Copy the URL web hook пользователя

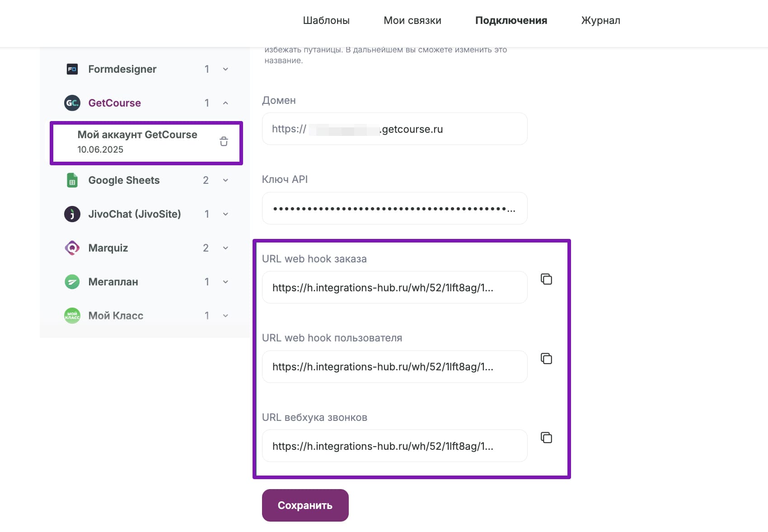tap(547, 359)
